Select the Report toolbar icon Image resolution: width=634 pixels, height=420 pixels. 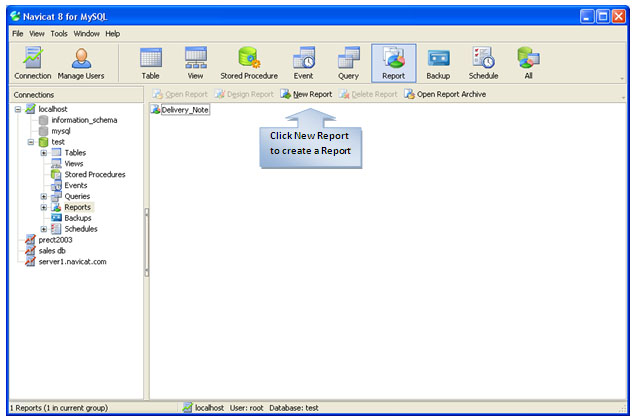click(x=393, y=63)
